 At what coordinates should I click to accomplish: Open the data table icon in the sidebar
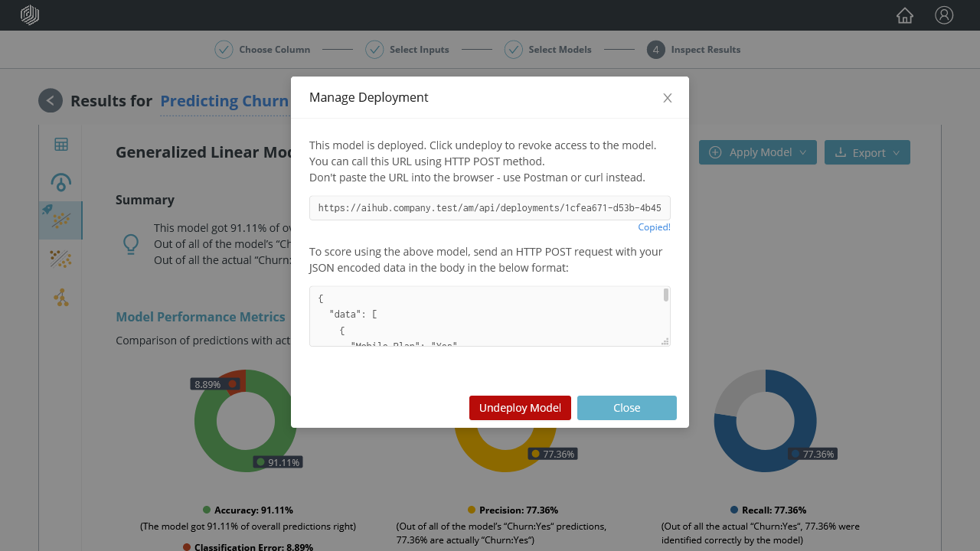pyautogui.click(x=61, y=145)
